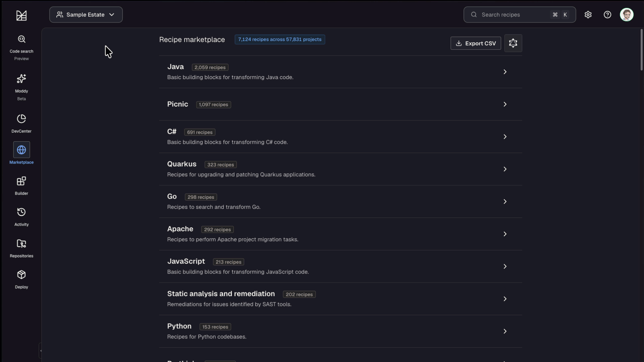Click the '691 recipes' badge

[200, 132]
